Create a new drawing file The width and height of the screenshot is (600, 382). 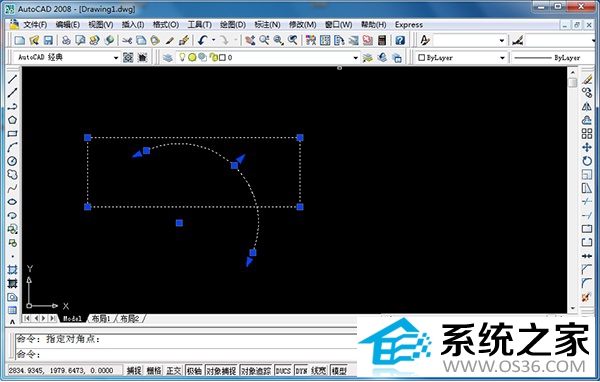click(x=20, y=40)
